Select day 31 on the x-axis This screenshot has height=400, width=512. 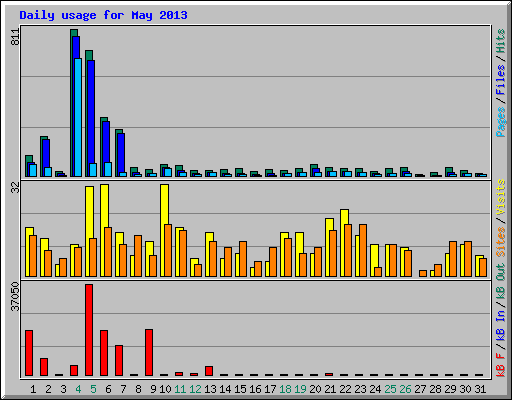[480, 389]
